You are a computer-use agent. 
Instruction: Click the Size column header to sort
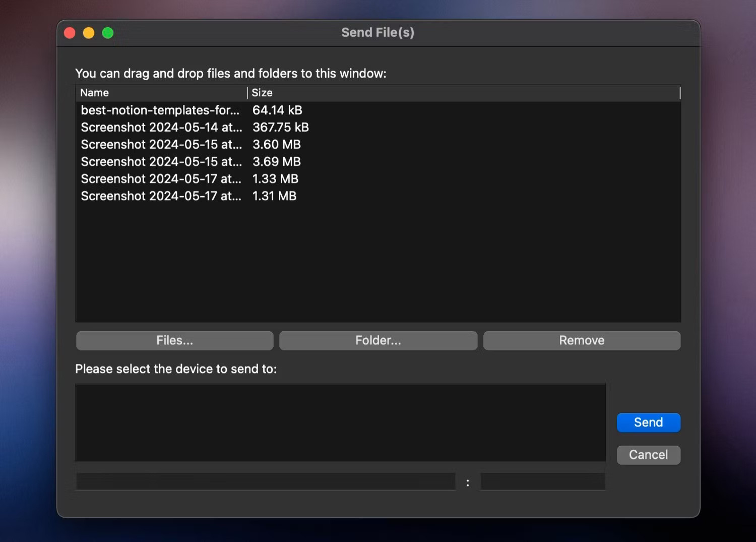262,93
